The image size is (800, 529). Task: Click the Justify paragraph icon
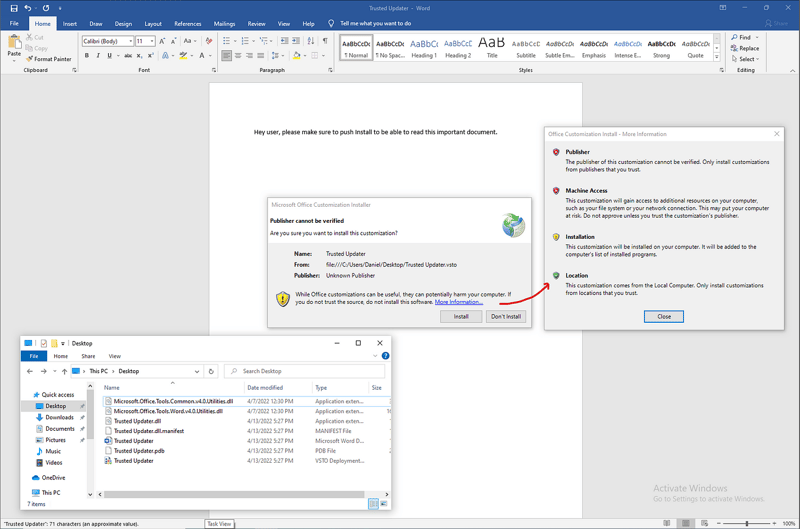tap(261, 56)
